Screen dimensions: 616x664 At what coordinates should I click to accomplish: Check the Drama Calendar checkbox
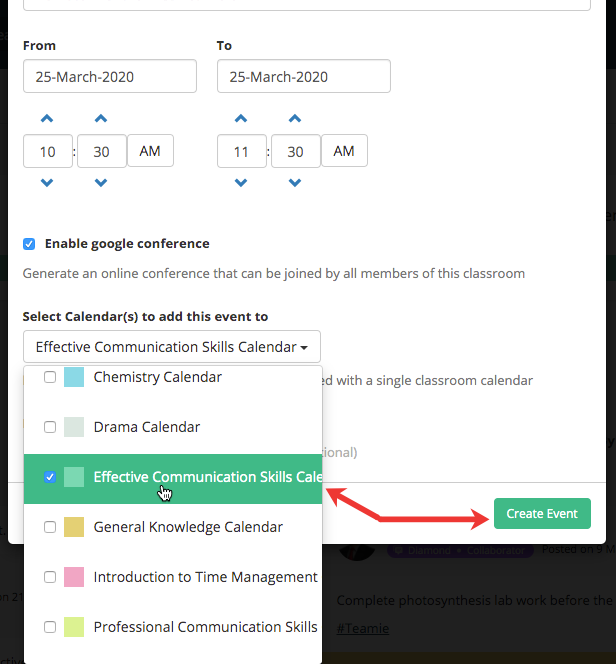coord(50,427)
